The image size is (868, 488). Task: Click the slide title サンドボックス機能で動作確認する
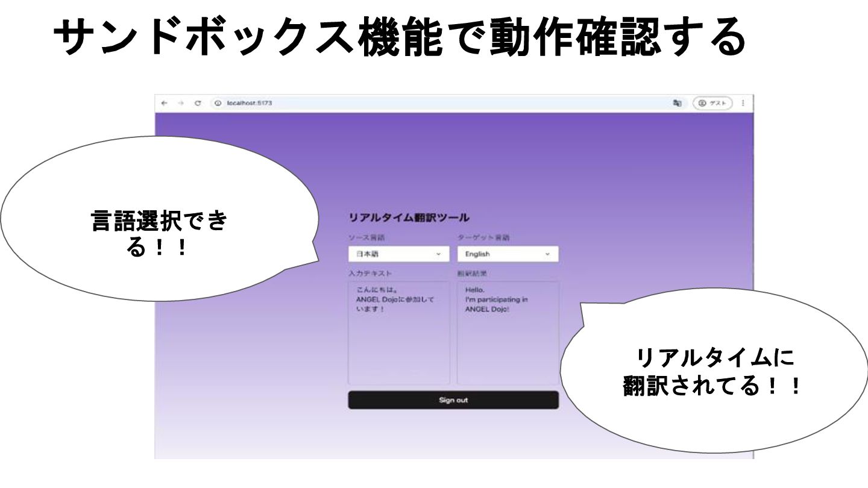click(x=400, y=37)
